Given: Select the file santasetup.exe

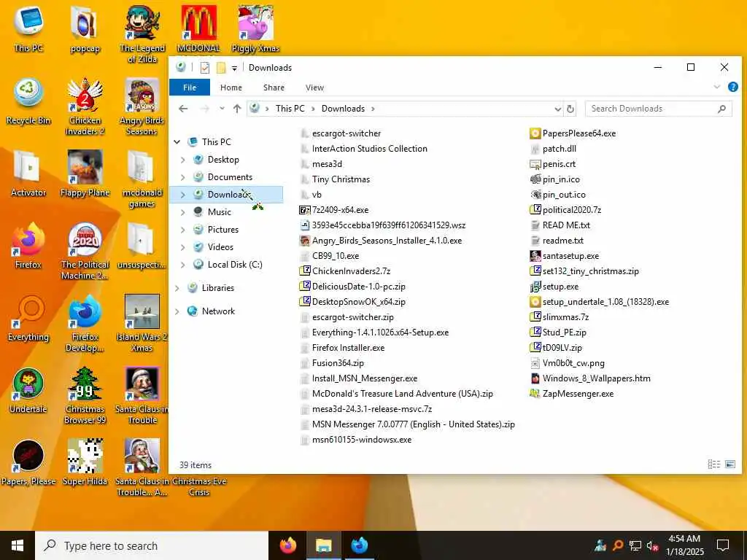Looking at the screenshot, I should (x=565, y=256).
